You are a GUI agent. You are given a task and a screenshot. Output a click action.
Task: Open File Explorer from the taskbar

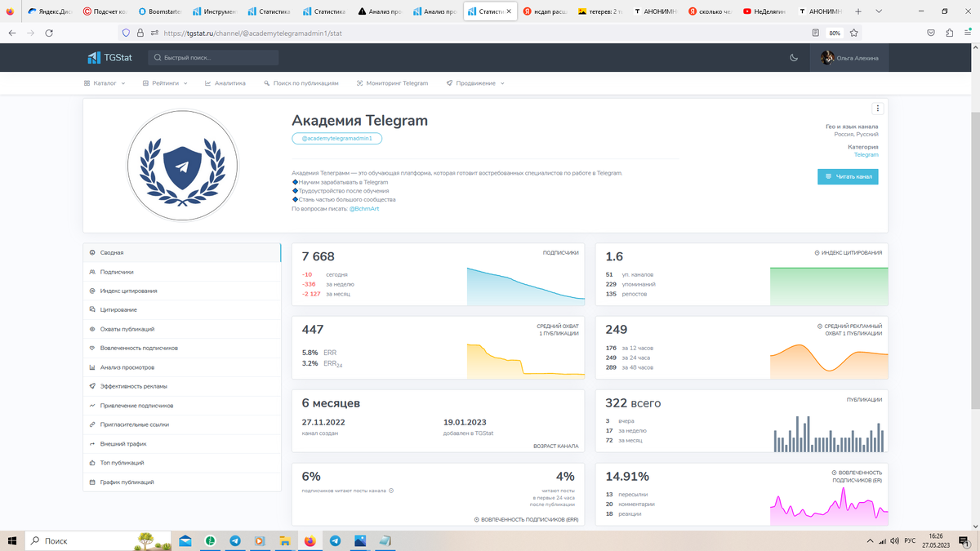(x=285, y=540)
